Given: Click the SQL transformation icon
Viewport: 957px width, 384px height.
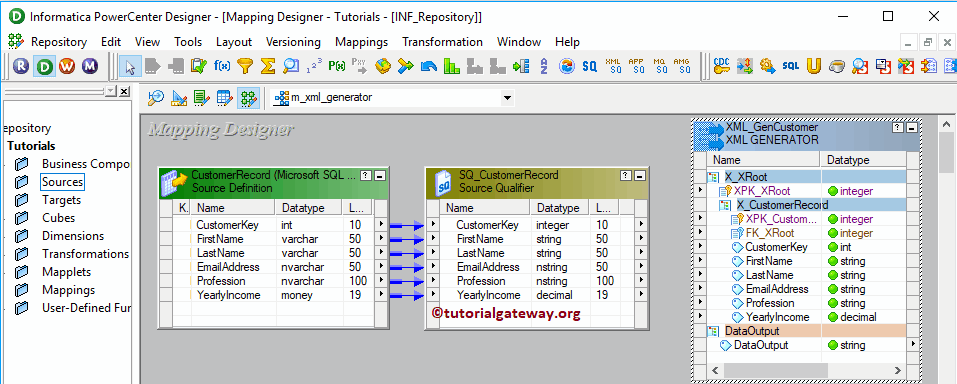Looking at the screenshot, I should [790, 66].
